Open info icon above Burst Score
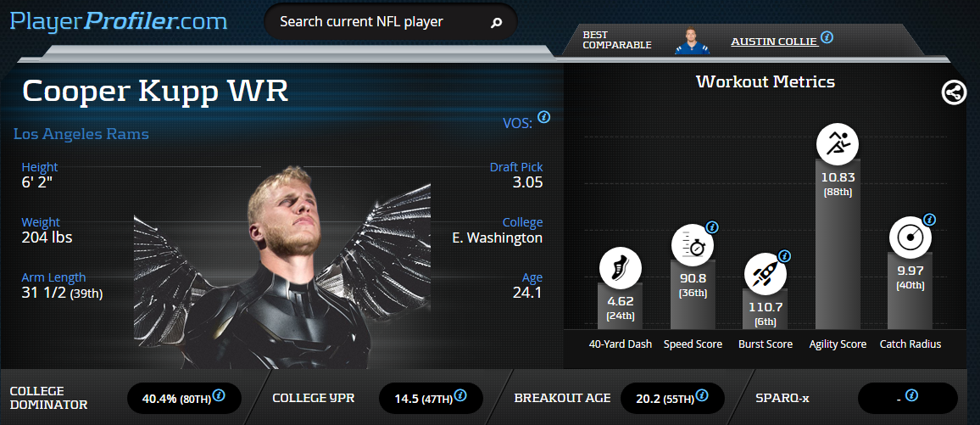The width and height of the screenshot is (980, 425). [x=784, y=256]
